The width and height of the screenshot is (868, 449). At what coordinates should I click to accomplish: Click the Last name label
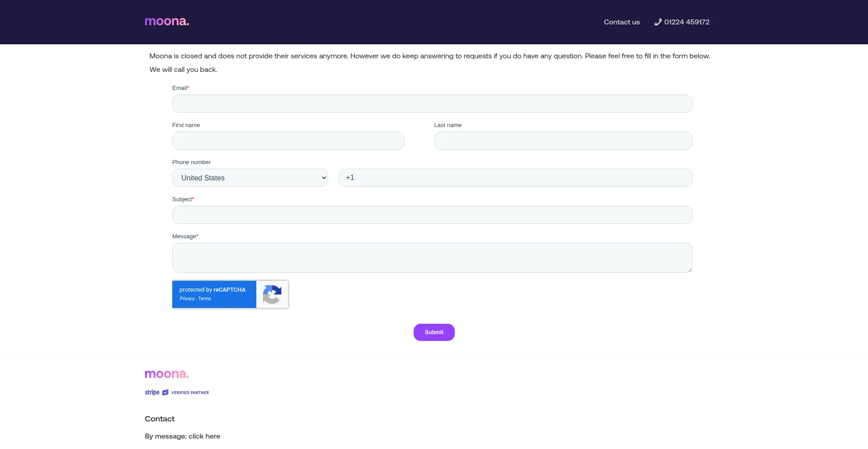tap(448, 125)
